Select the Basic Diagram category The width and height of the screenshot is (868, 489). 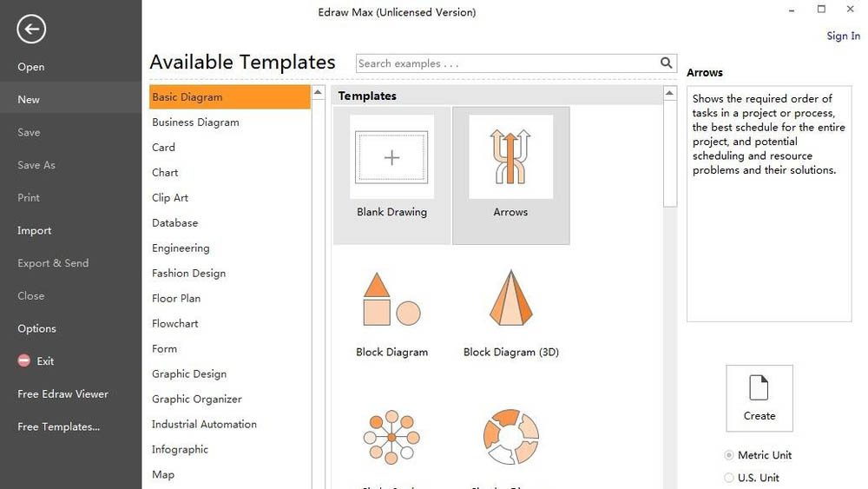pos(230,97)
